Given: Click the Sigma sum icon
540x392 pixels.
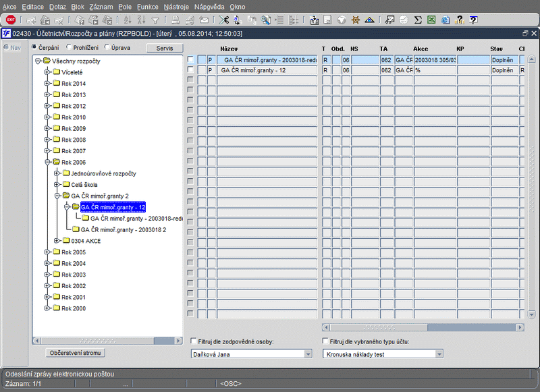Looking at the screenshot, I should [x=418, y=20].
